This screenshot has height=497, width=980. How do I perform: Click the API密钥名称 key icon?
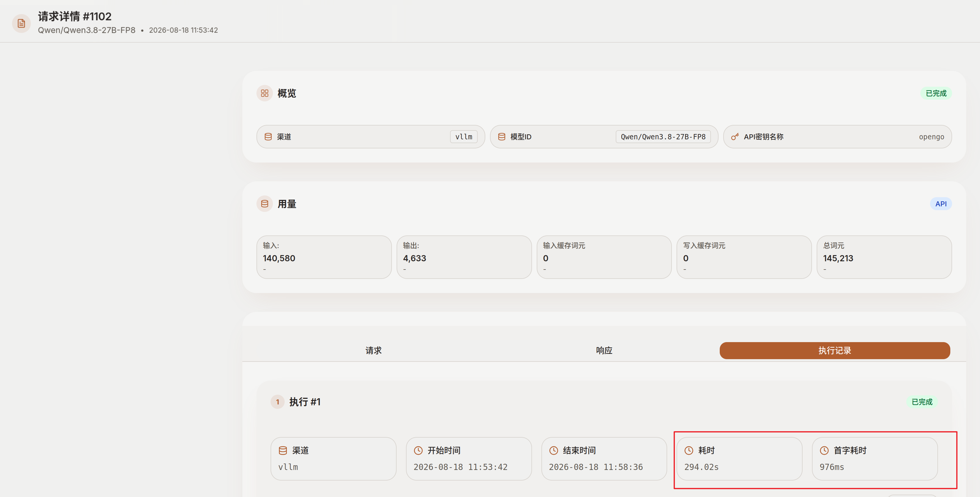(735, 137)
